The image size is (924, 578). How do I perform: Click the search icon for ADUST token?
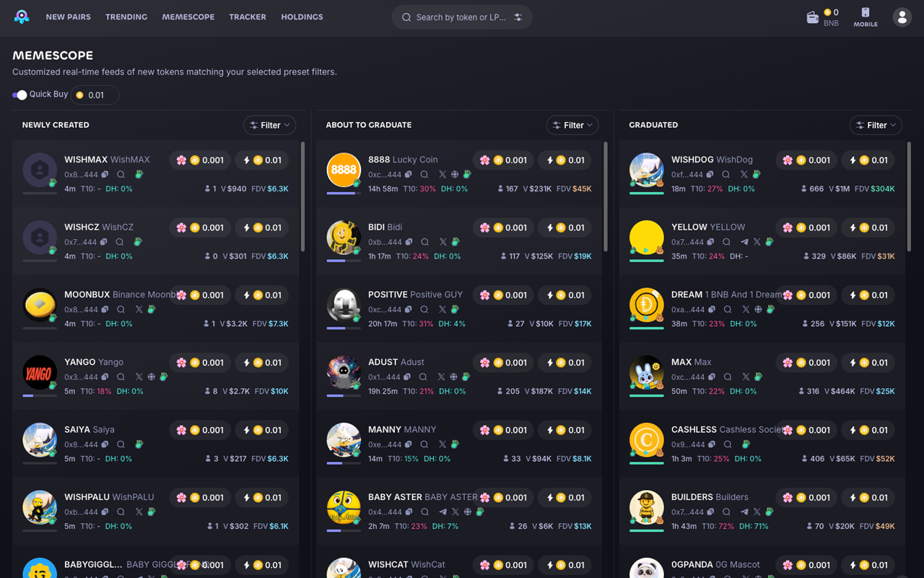click(x=423, y=377)
